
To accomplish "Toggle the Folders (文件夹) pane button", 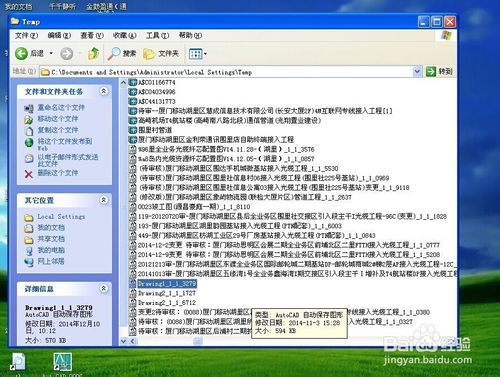I will [161, 53].
